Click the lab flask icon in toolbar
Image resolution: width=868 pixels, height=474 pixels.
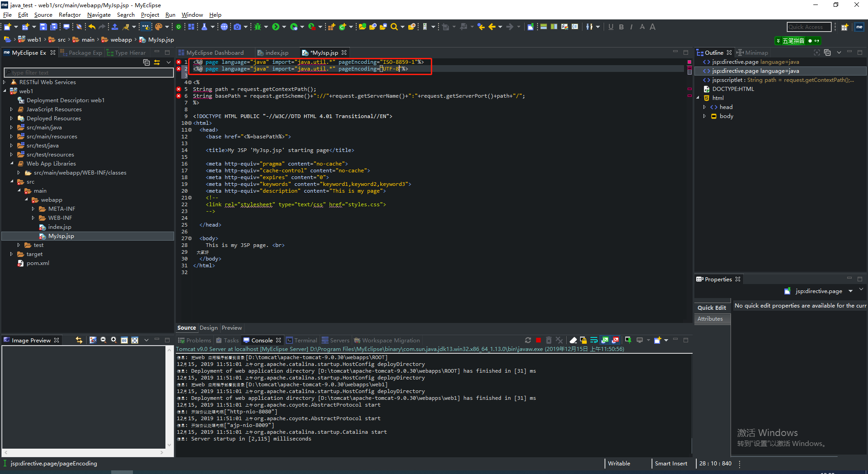tap(204, 27)
